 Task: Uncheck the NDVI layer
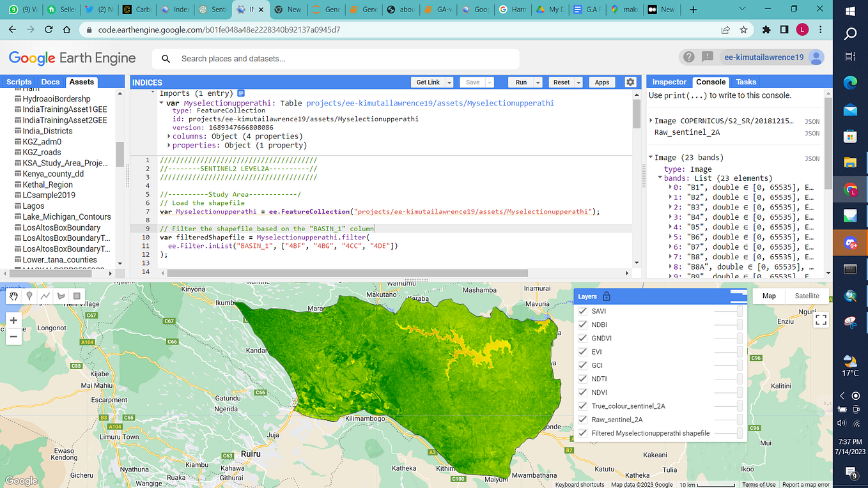pos(582,392)
